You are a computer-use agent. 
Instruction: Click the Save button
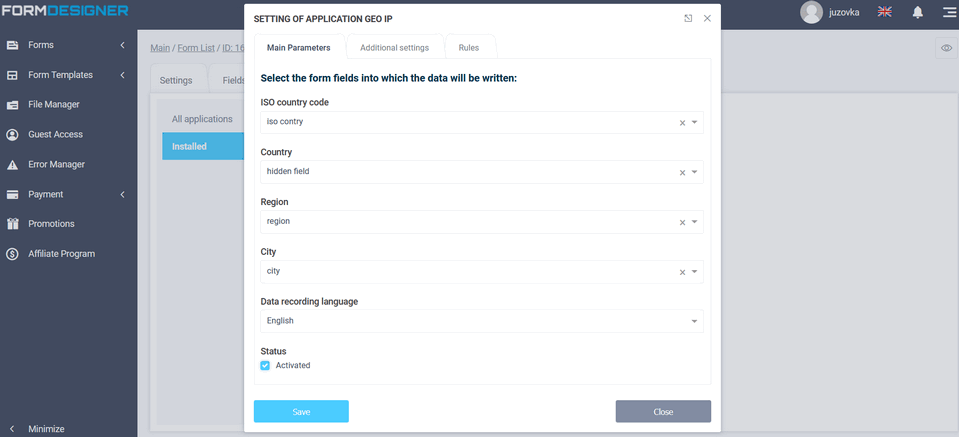[x=301, y=412]
